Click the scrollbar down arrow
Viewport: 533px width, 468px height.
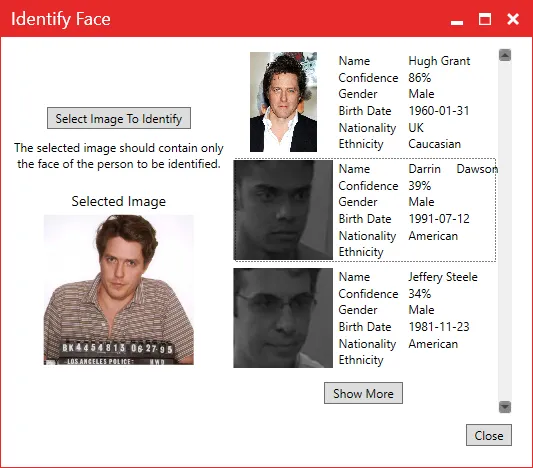[505, 406]
